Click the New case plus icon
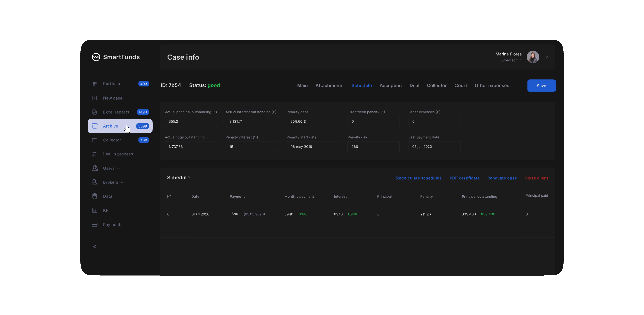 [x=95, y=98]
